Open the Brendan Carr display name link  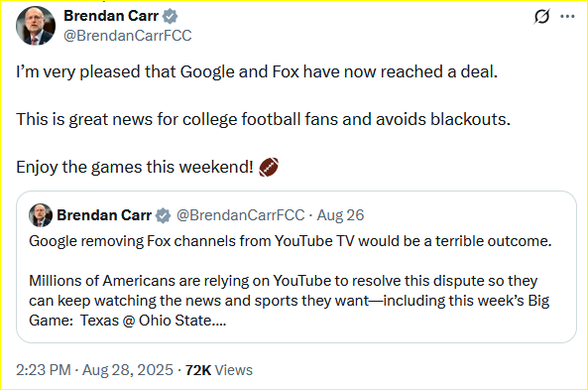tap(111, 16)
